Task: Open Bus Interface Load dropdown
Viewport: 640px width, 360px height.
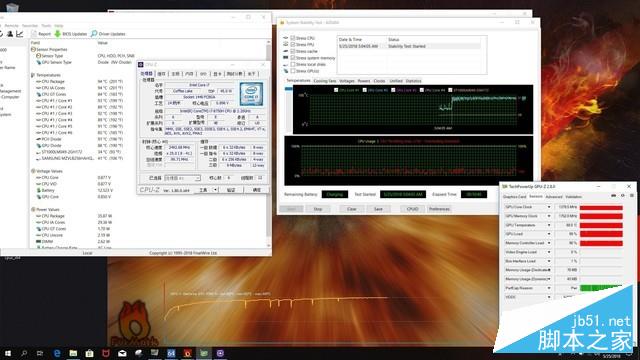Action: click(x=549, y=261)
